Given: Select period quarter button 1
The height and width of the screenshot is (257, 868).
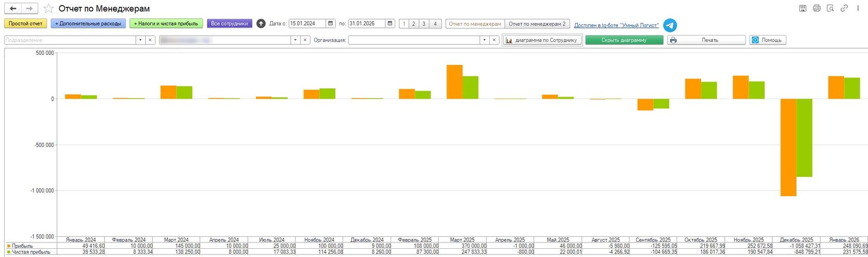Looking at the screenshot, I should [404, 24].
